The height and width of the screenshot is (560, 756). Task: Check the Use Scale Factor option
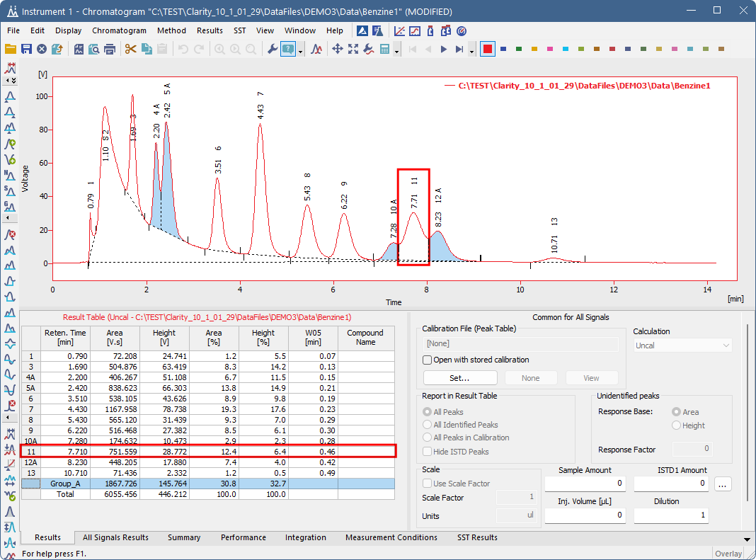coord(428,484)
